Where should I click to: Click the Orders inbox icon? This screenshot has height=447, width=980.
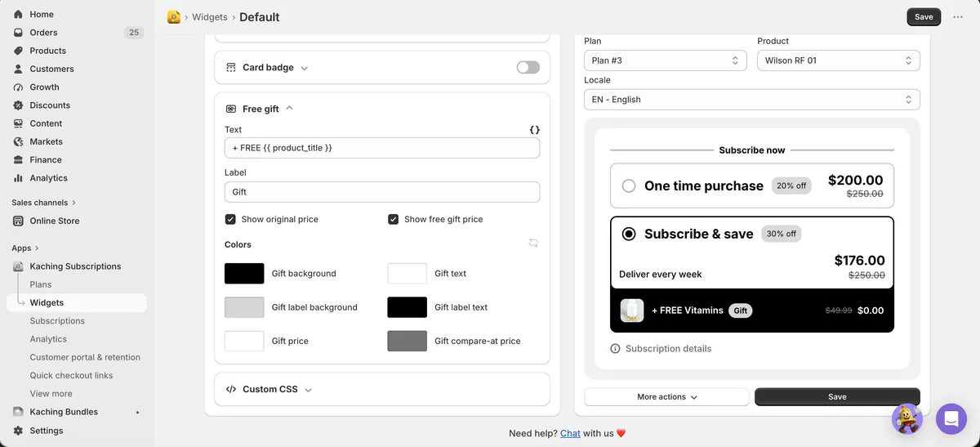19,33
